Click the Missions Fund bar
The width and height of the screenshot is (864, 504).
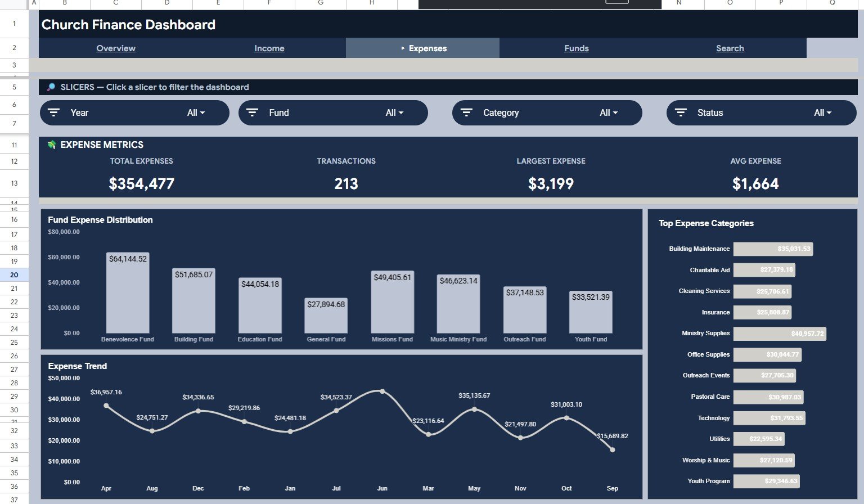point(393,302)
